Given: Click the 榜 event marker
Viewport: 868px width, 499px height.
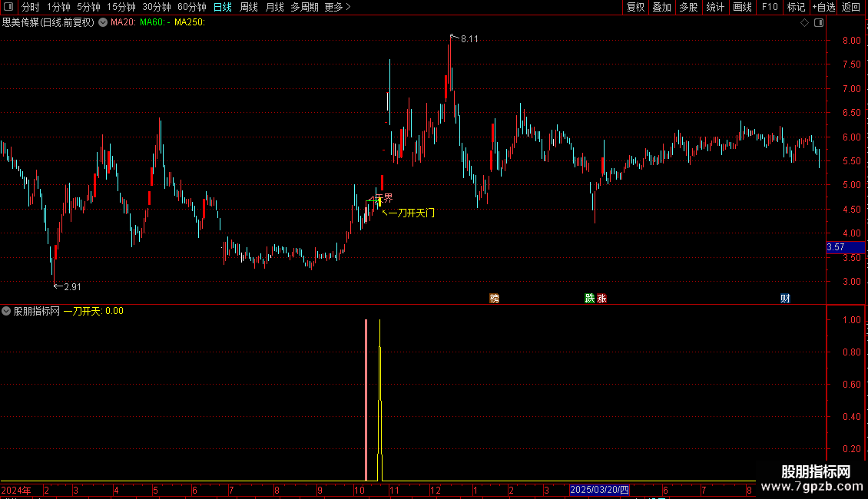Looking at the screenshot, I should tap(495, 298).
